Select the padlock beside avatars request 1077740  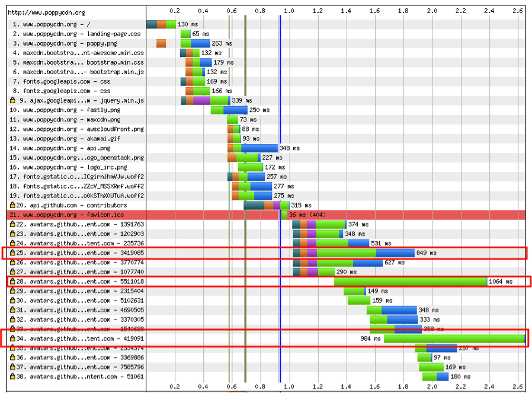(x=12, y=272)
